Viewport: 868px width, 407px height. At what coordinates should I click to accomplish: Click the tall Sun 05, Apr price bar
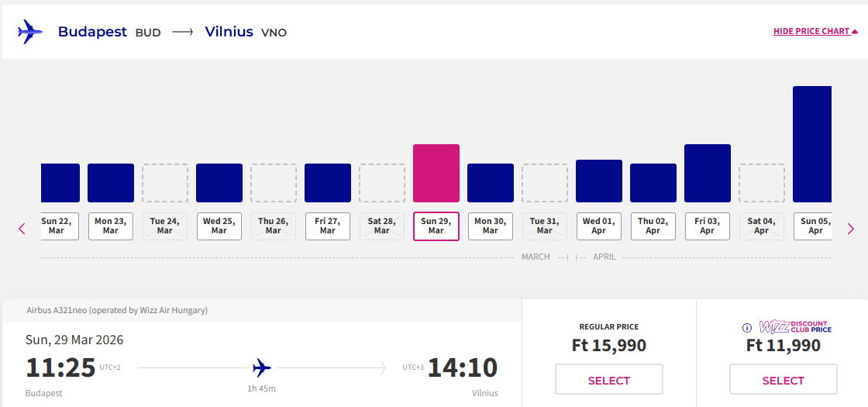click(x=812, y=144)
